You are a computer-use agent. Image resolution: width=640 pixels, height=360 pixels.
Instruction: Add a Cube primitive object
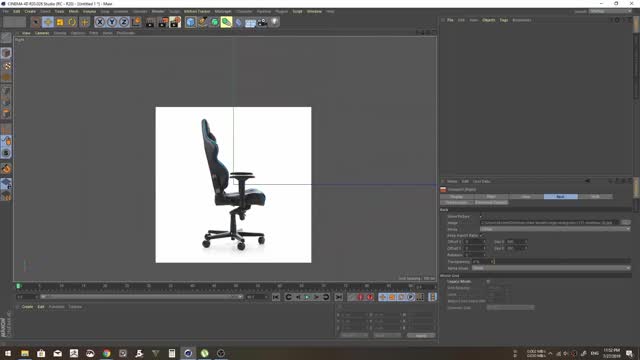(x=191, y=22)
